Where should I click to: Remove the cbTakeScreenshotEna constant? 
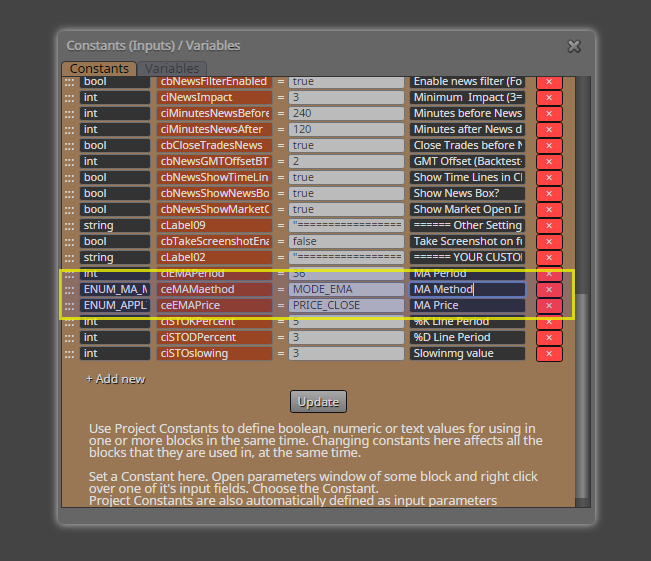tap(549, 241)
